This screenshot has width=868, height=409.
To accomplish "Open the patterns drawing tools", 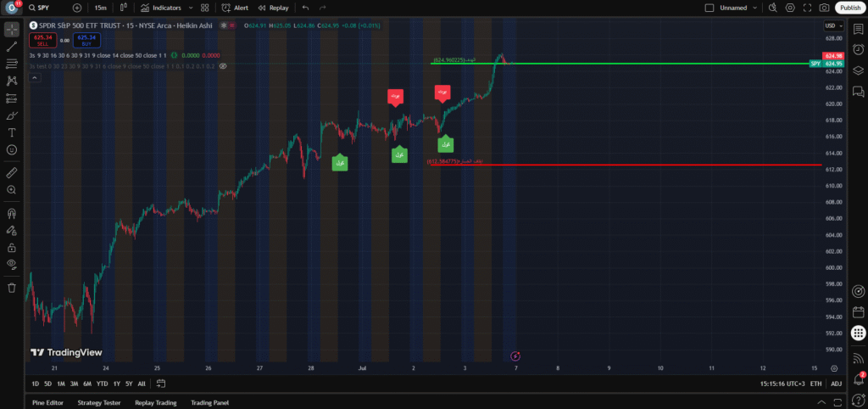I will 12,81.
